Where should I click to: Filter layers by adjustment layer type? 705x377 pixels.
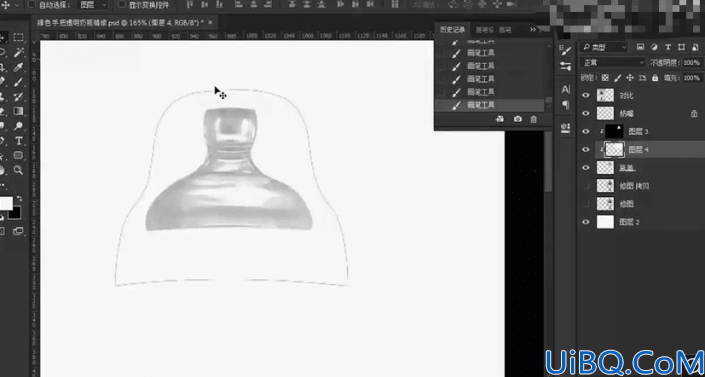tap(654, 47)
